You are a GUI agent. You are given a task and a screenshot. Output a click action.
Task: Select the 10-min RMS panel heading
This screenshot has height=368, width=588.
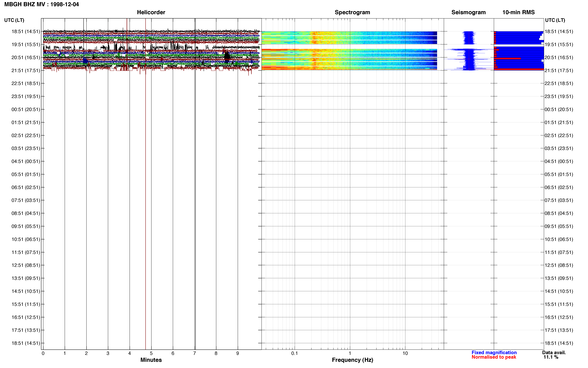(518, 12)
